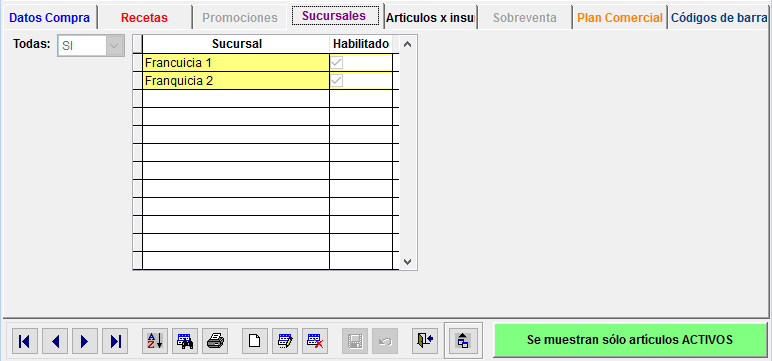Open the Plan Comercial tab

(x=620, y=18)
